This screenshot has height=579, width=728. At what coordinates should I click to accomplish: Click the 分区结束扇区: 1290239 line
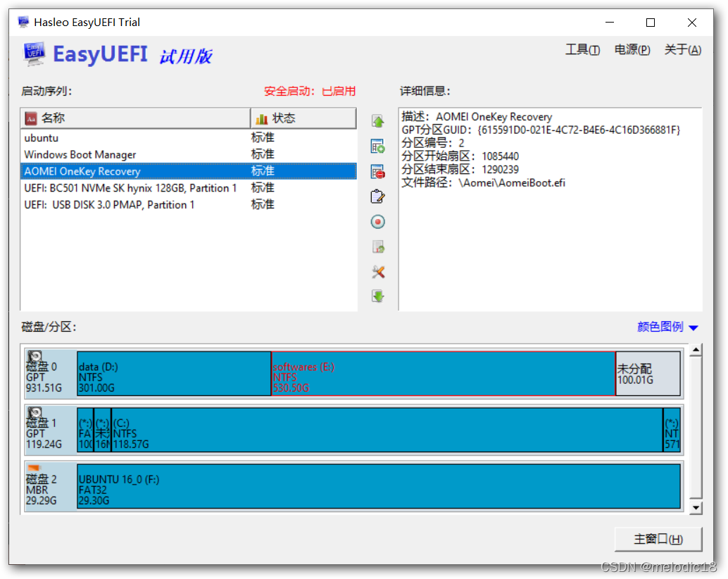[x=460, y=170]
